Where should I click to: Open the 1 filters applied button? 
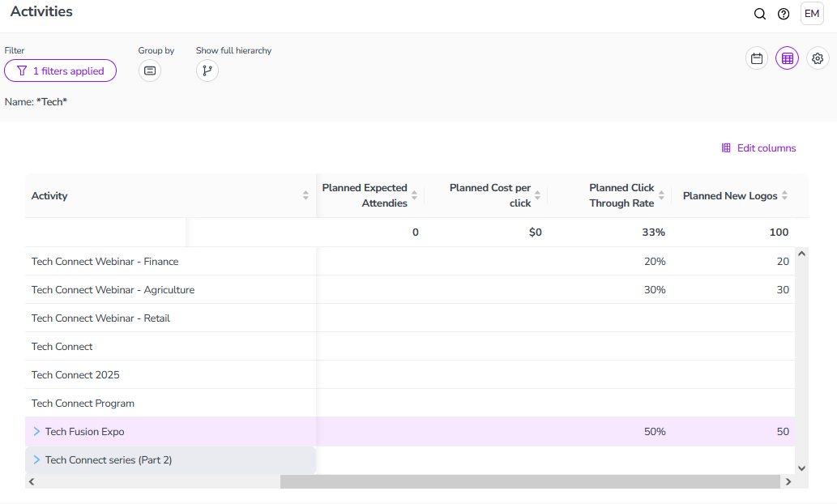[61, 71]
